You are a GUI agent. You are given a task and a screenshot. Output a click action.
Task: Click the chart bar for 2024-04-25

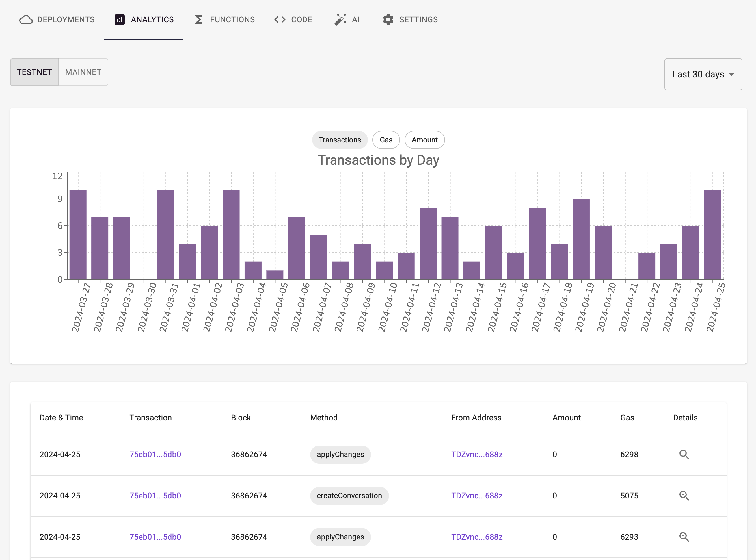click(x=712, y=235)
